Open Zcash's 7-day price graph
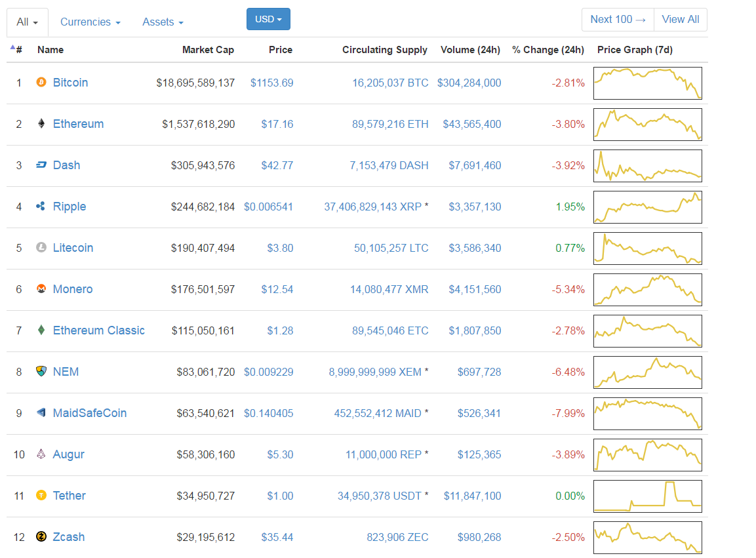Viewport: 756px width, 558px height. 648,537
